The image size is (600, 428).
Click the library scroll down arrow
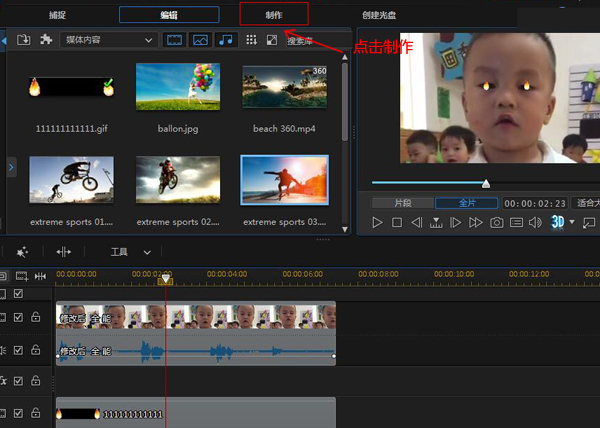coord(345,229)
